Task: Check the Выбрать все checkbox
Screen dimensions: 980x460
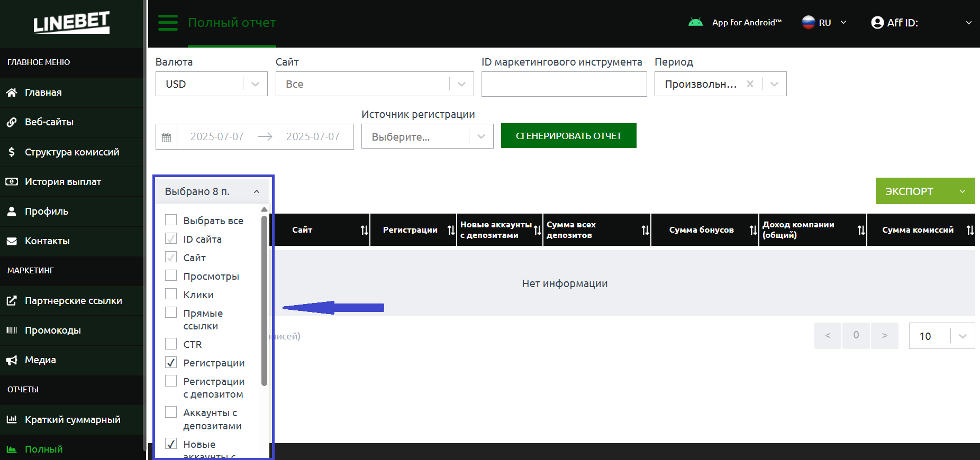Action: (171, 220)
